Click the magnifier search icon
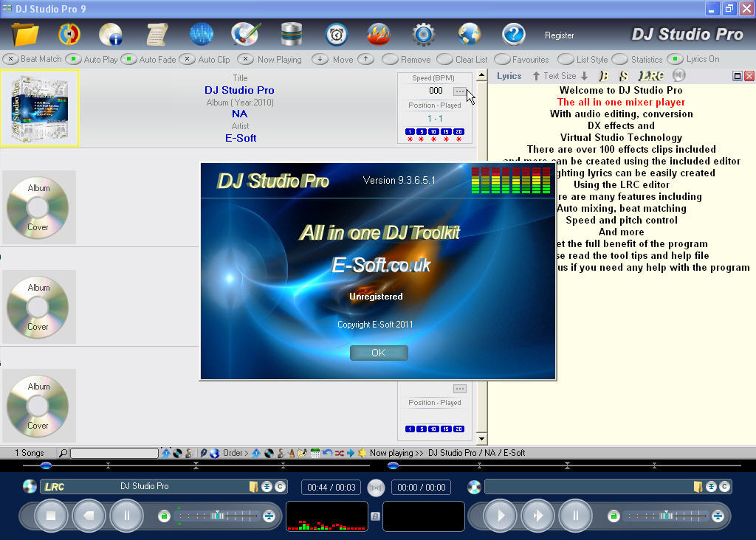The width and height of the screenshot is (756, 540). (63, 453)
